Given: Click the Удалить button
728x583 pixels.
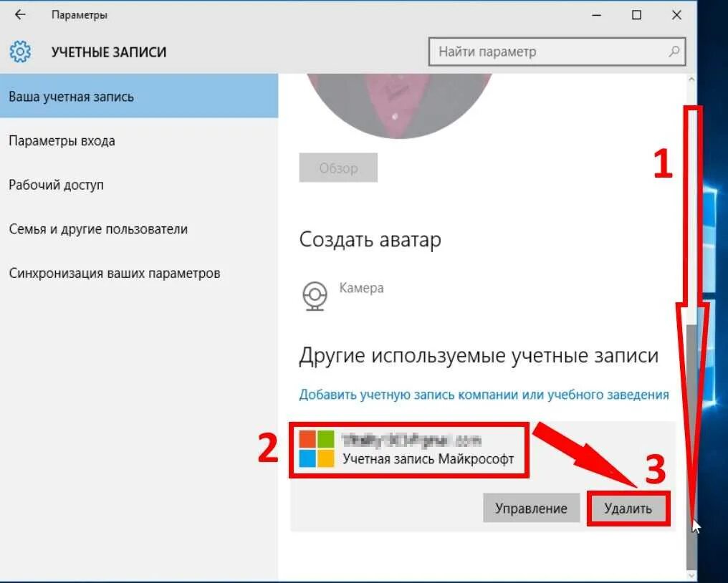Looking at the screenshot, I should [x=628, y=509].
